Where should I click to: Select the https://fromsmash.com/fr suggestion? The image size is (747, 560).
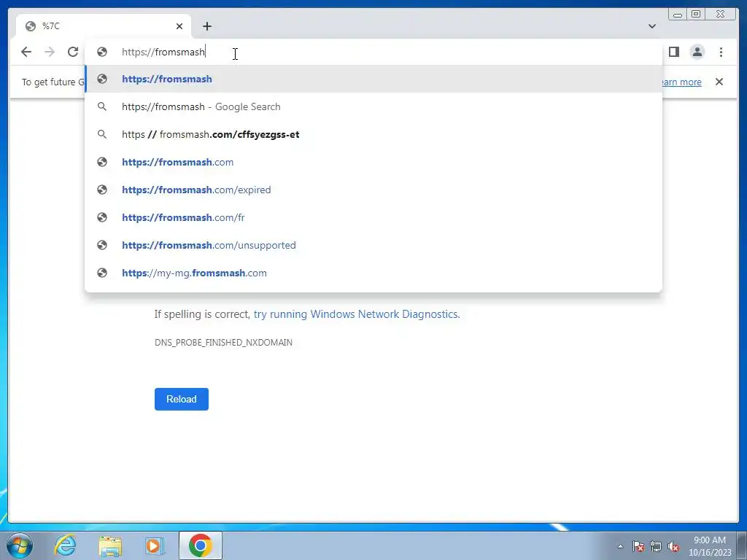tap(373, 217)
